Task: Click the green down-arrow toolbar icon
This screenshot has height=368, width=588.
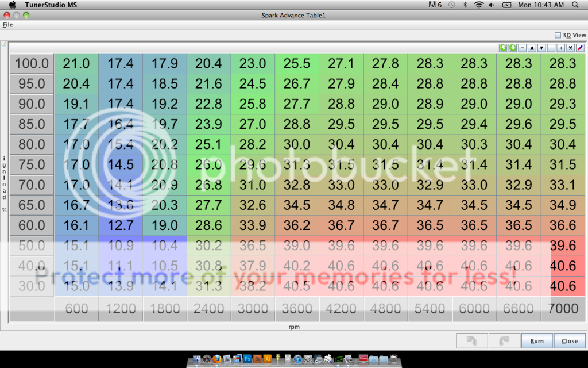Action: pos(512,48)
